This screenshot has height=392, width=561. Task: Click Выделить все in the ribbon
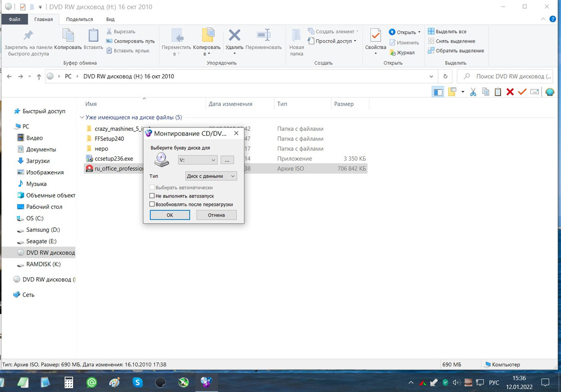pyautogui.click(x=447, y=31)
